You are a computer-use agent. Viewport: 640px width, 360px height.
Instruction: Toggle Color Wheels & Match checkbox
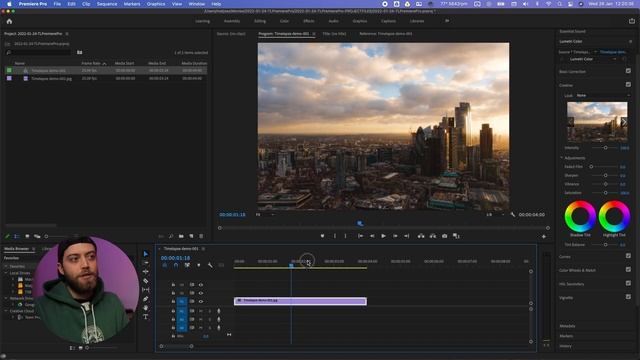click(x=628, y=269)
